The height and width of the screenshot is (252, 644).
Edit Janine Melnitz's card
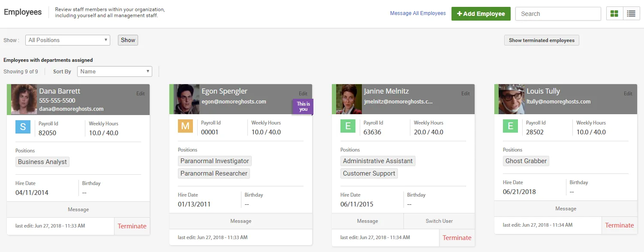466,94
